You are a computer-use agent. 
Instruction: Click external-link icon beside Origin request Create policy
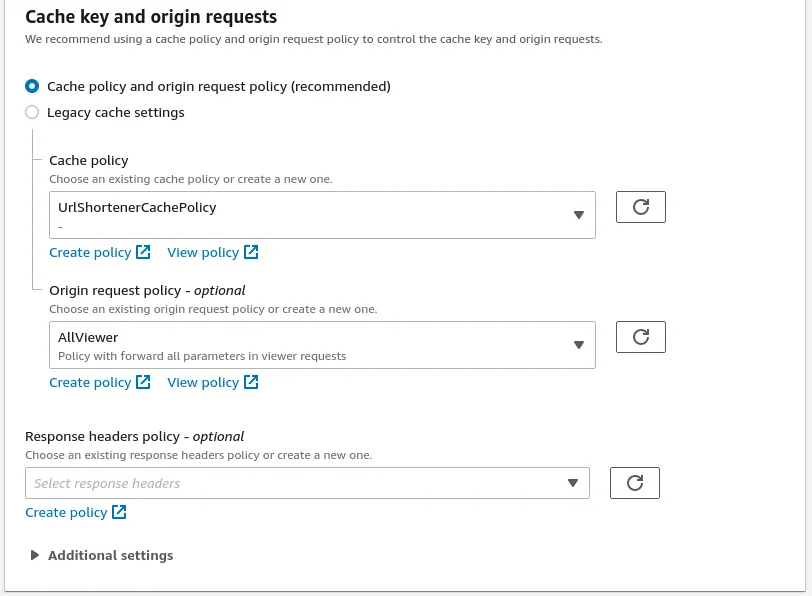(143, 382)
